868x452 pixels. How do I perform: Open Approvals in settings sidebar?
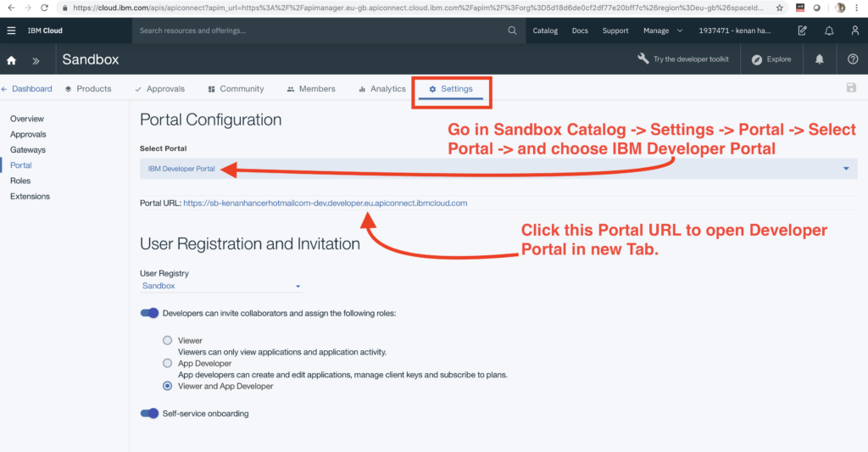(28, 134)
